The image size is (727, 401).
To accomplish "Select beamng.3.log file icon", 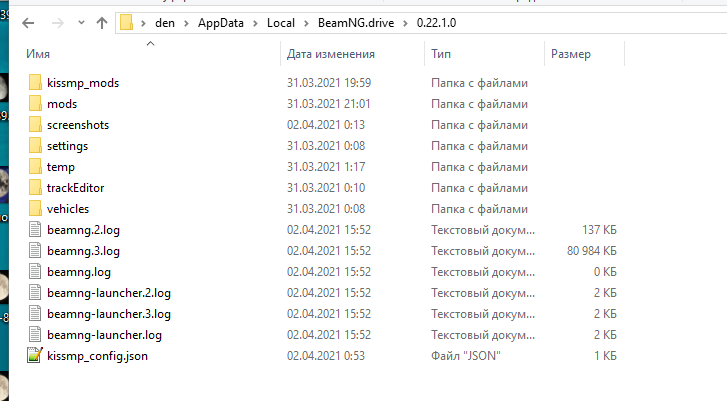I will tap(35, 250).
